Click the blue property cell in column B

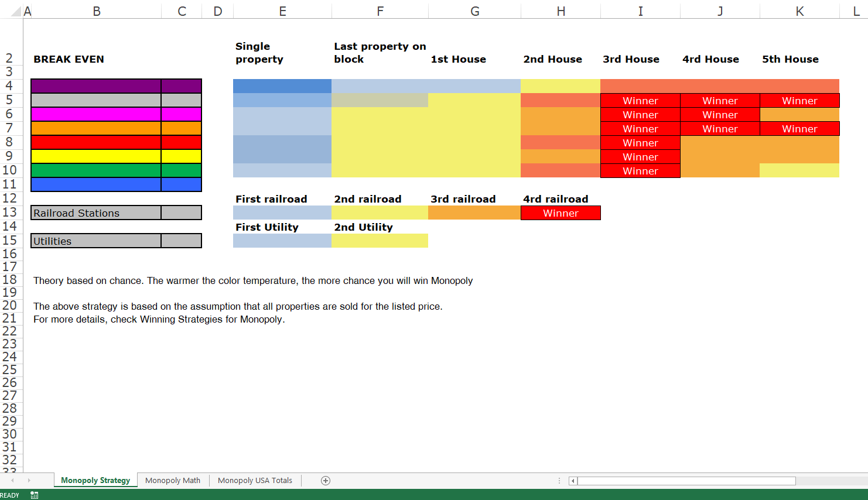coord(96,184)
